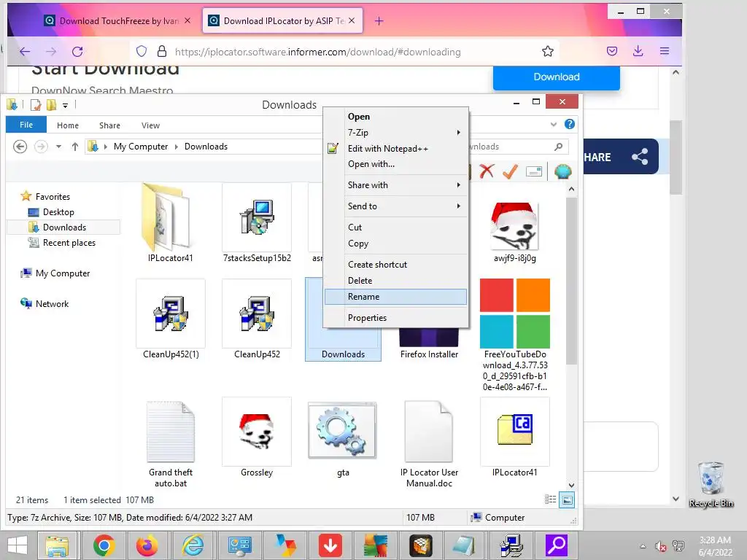Click My Computer in the address breadcrumb
Image resolution: width=747 pixels, height=560 pixels.
coord(141,146)
